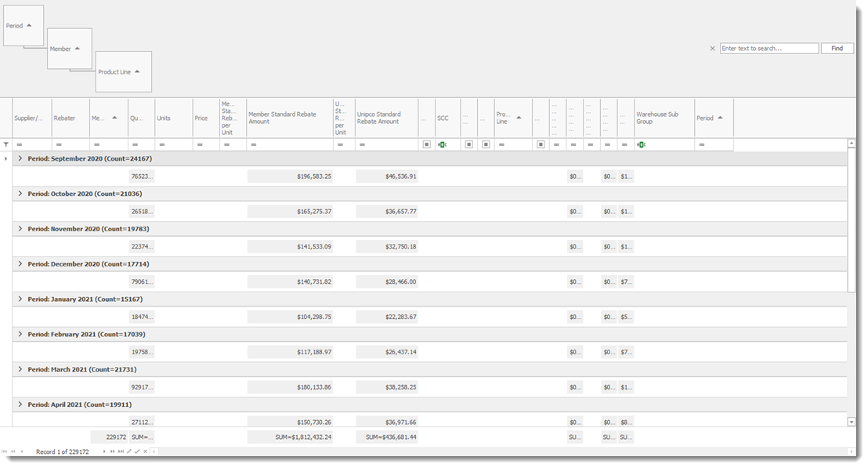Jump to last record in navigator
Screen dimensions: 868x468
click(120, 452)
